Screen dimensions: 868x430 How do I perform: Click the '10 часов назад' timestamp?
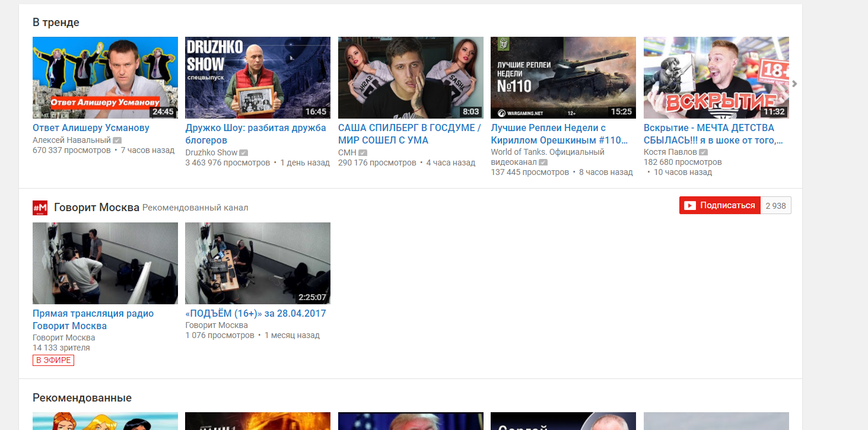click(683, 173)
